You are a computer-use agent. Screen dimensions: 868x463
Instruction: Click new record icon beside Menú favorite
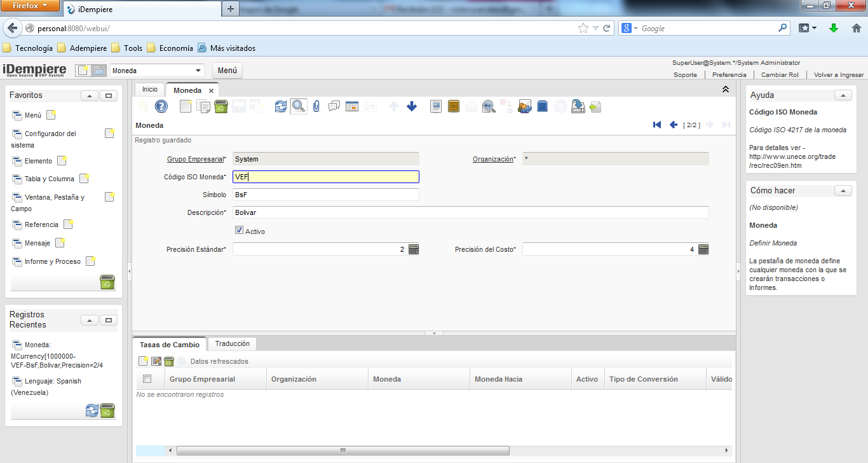[51, 115]
